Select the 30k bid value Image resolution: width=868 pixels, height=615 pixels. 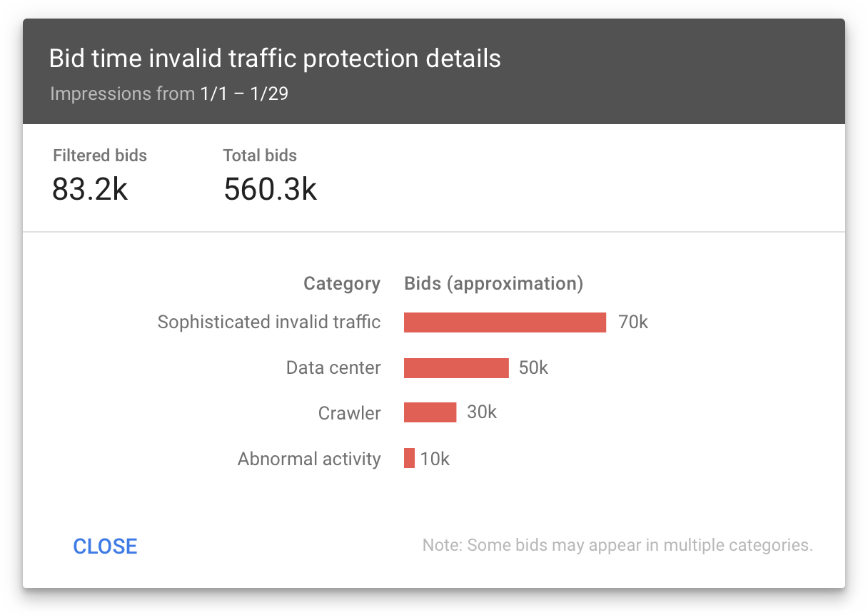pos(482,412)
